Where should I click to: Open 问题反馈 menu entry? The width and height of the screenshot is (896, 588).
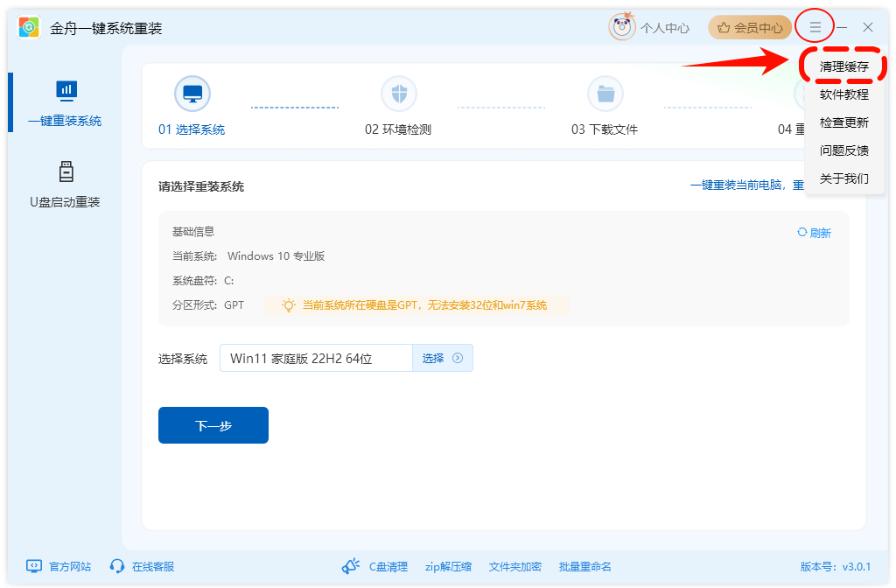843,150
